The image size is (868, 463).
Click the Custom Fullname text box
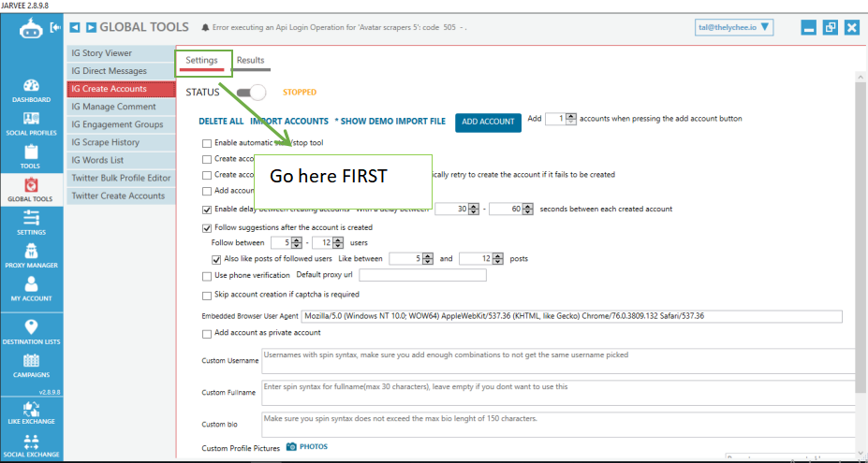(558, 393)
